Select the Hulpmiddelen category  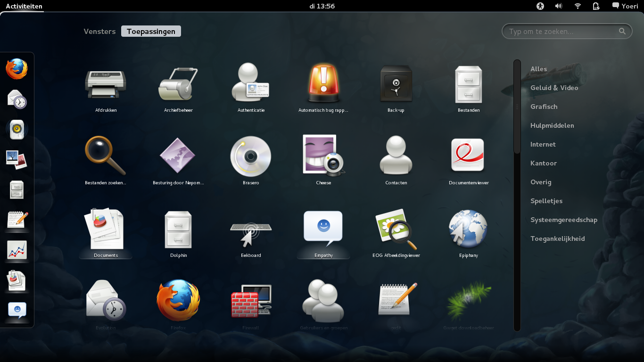pyautogui.click(x=552, y=125)
